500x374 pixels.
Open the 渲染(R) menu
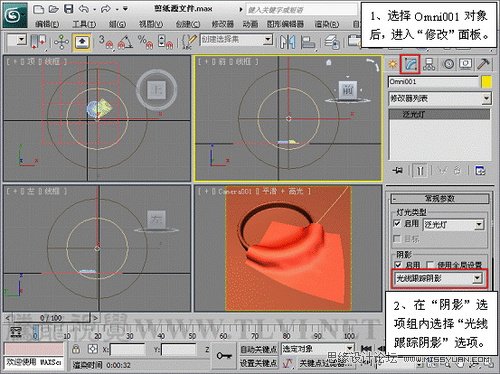tap(327, 24)
